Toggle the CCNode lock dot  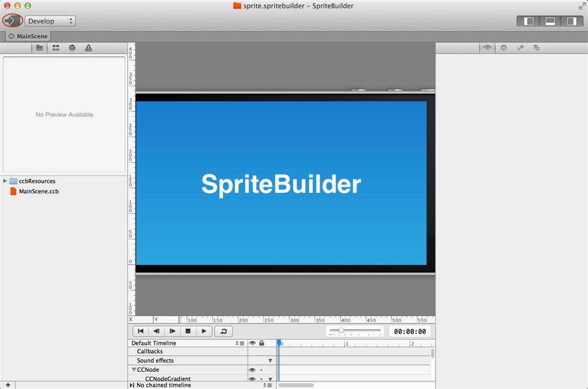click(261, 370)
